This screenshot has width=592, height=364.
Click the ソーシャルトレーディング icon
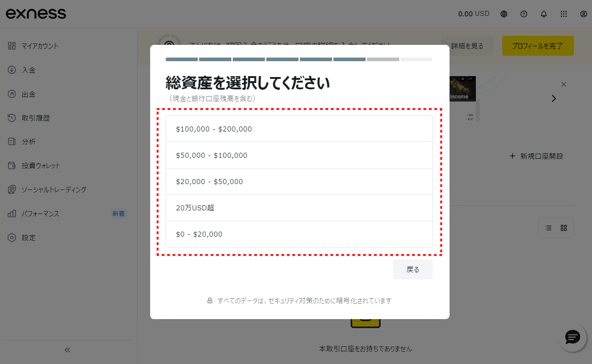pos(12,189)
